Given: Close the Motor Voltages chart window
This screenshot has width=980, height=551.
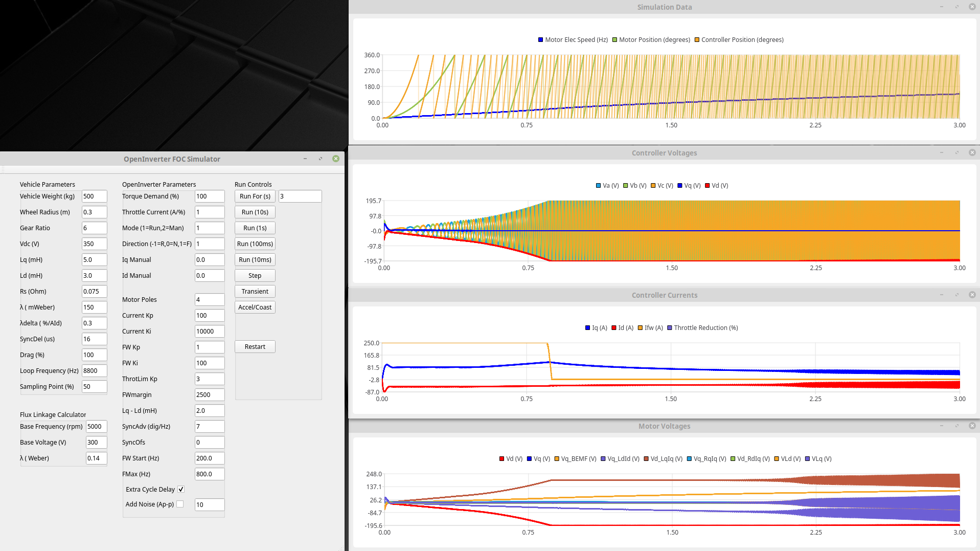Looking at the screenshot, I should [x=972, y=426].
